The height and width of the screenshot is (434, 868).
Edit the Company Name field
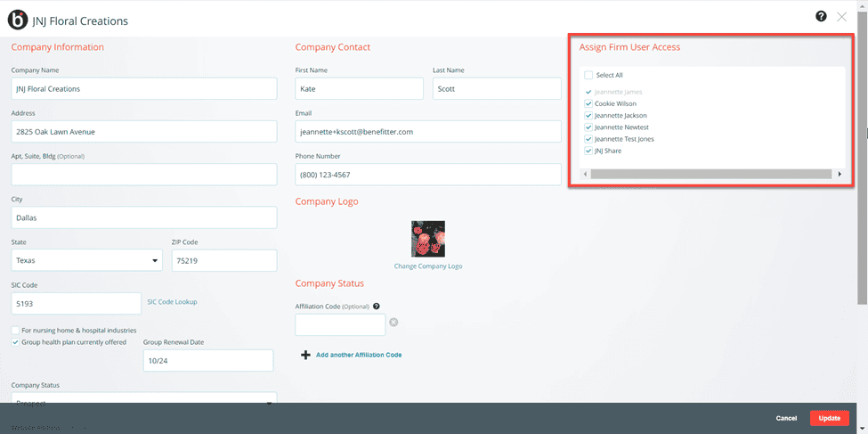click(144, 89)
